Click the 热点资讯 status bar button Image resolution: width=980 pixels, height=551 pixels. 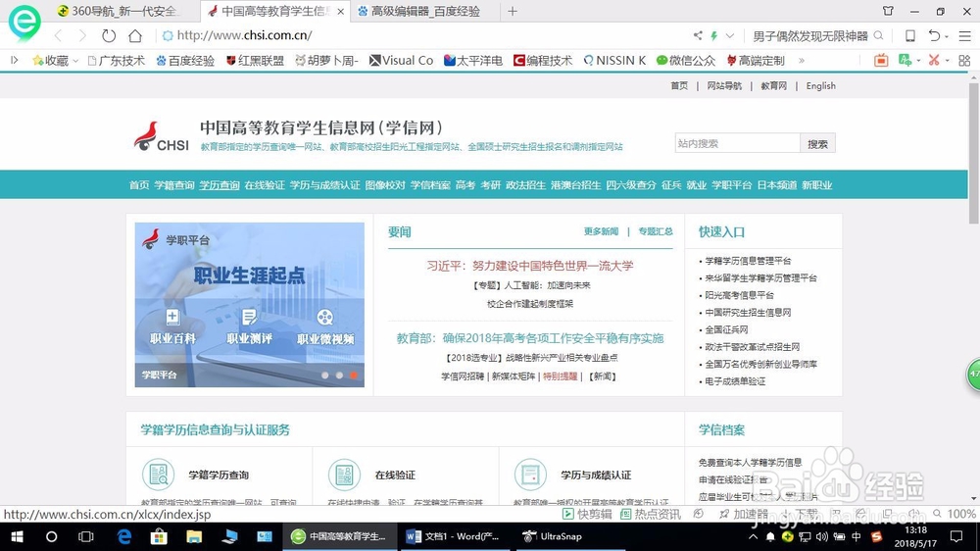pos(651,514)
